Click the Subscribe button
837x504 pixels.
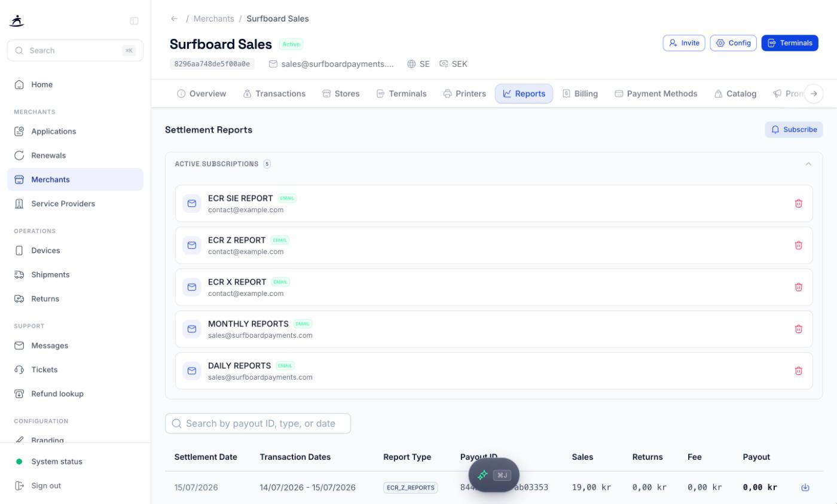(794, 130)
